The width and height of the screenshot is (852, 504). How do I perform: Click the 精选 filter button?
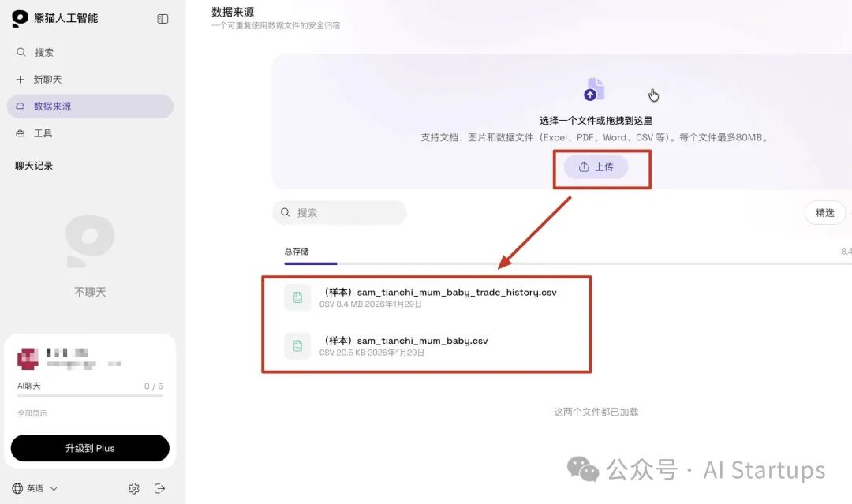tap(825, 212)
